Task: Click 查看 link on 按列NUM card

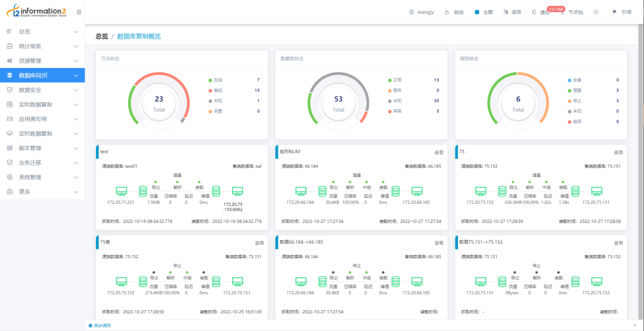Action: (439, 152)
